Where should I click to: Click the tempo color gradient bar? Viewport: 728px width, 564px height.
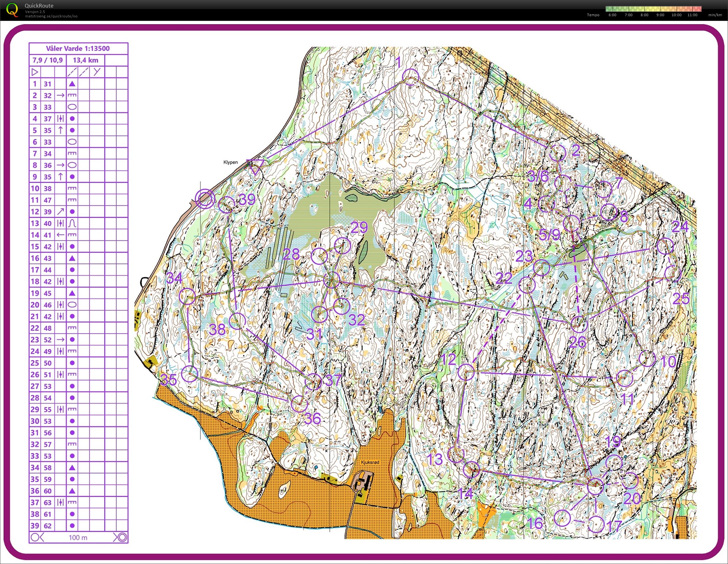pos(653,9)
